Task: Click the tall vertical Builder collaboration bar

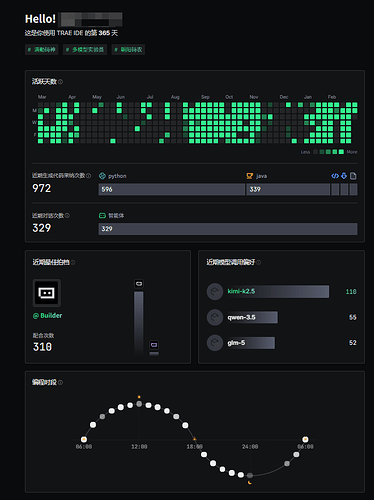Action: [139, 323]
